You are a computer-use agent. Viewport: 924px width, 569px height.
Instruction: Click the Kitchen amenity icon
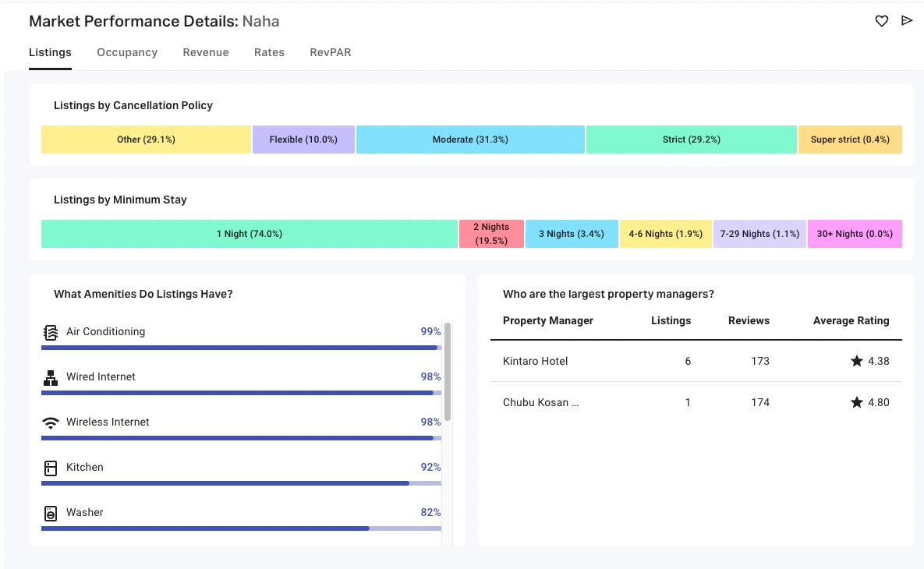51,468
